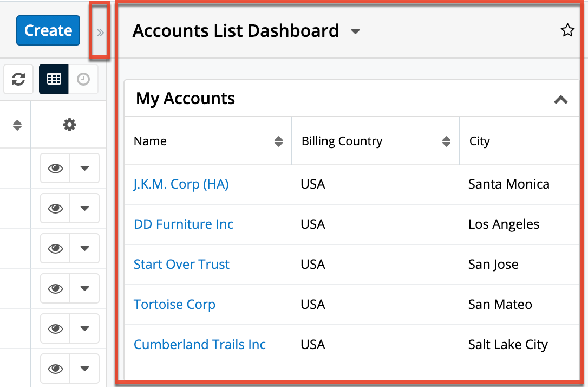588x387 pixels.
Task: Open the actions dropdown for Start Over Trust row
Action: click(84, 248)
